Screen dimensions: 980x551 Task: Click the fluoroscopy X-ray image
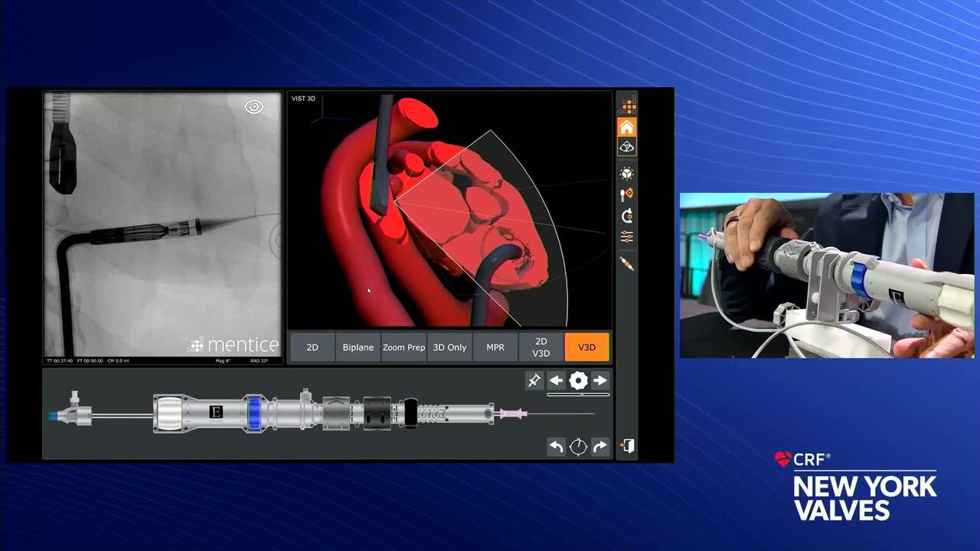pos(162,224)
